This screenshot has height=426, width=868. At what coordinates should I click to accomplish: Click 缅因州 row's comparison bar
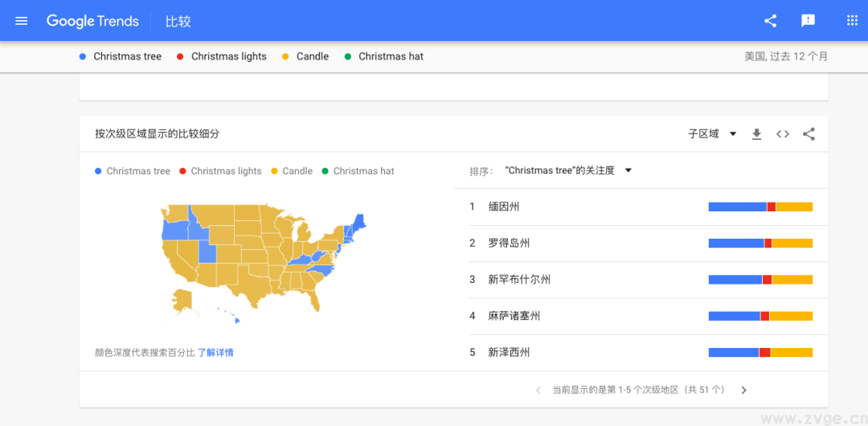760,207
